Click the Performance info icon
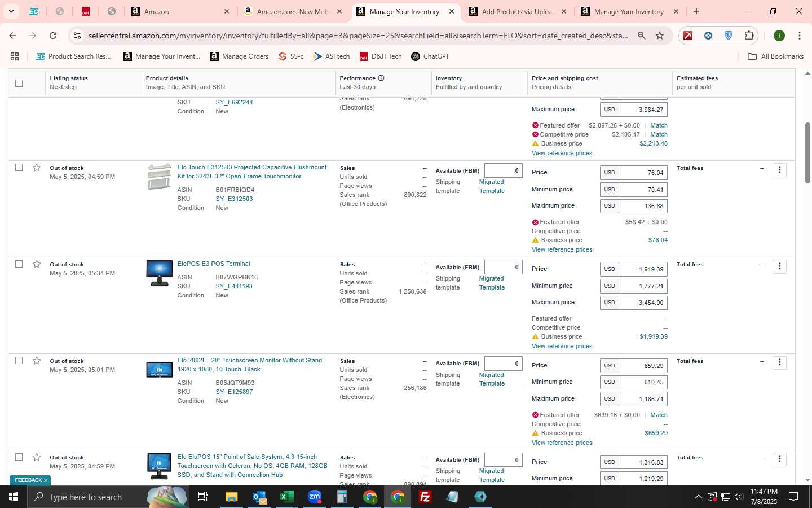The image size is (812, 508). 381,78
